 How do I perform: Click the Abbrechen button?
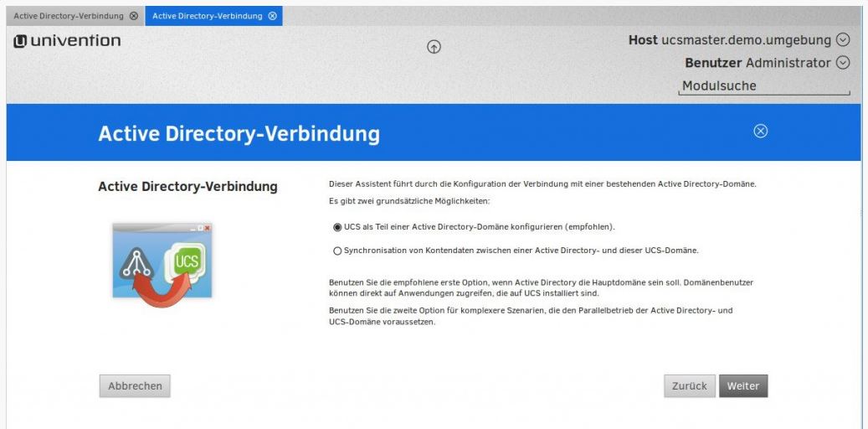[x=135, y=386]
